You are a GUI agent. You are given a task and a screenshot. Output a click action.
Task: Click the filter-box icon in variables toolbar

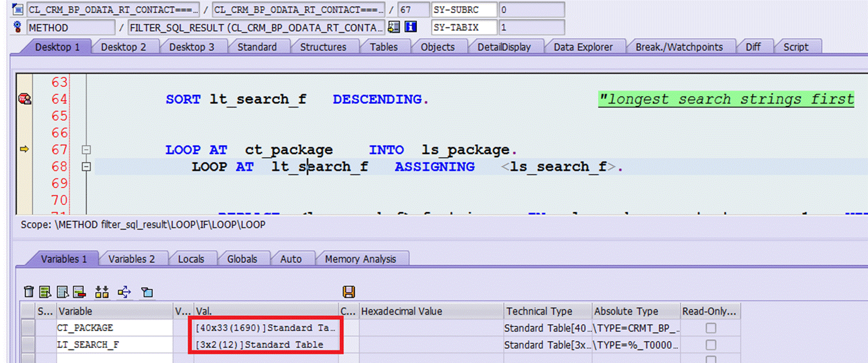147,292
